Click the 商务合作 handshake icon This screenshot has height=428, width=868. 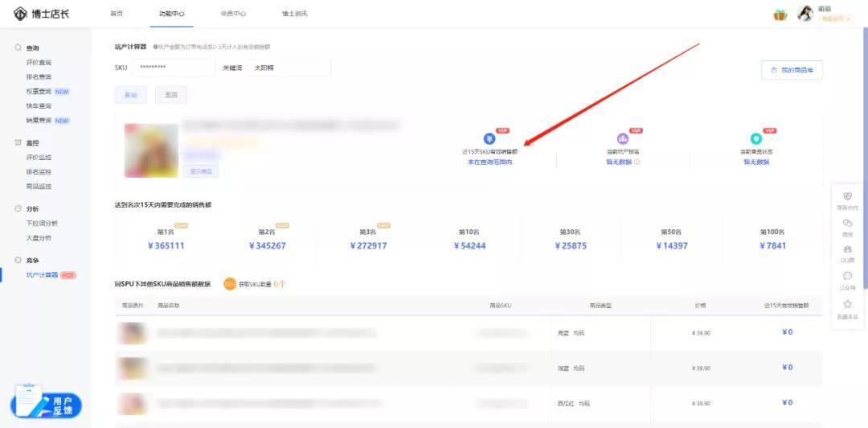pyautogui.click(x=847, y=197)
